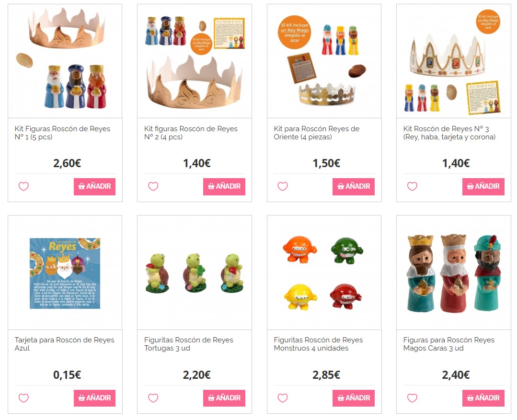View the three turtles product image
The width and height of the screenshot is (517, 420).
(195, 272)
